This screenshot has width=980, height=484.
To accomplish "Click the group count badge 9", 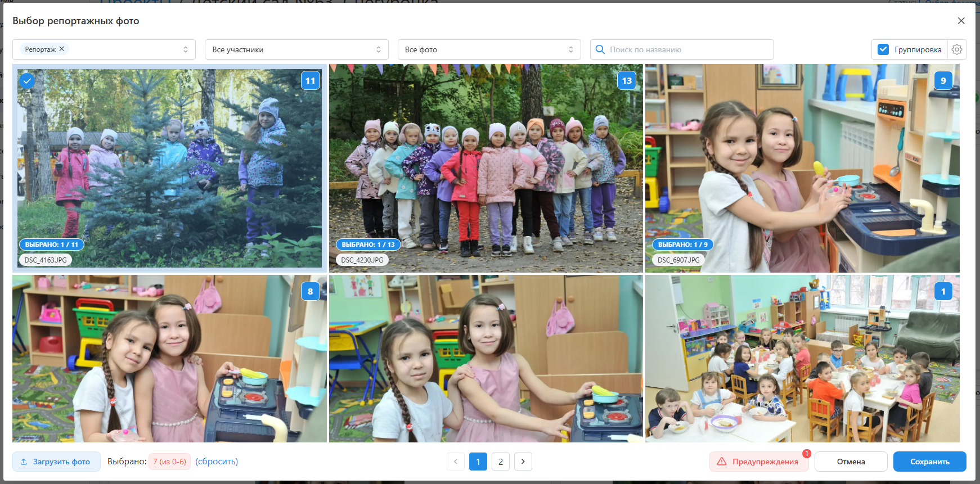I will (x=943, y=80).
